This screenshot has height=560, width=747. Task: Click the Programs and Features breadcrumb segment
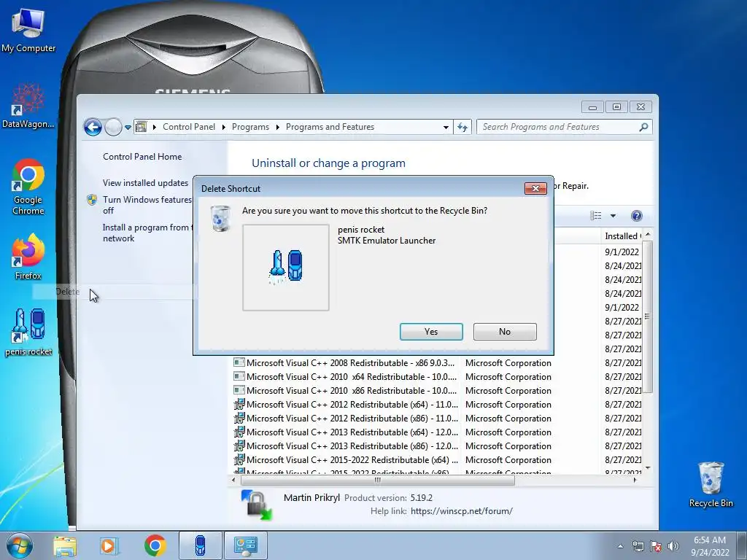click(x=330, y=127)
